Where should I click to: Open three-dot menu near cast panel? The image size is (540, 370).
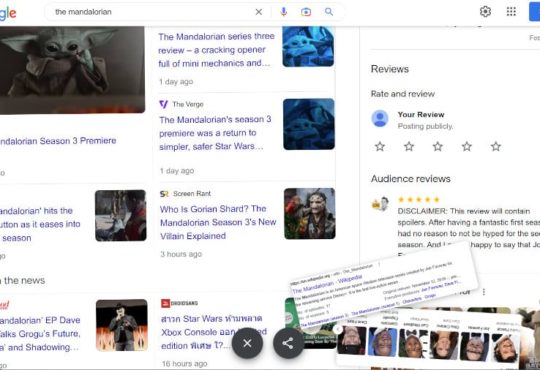click(x=484, y=292)
